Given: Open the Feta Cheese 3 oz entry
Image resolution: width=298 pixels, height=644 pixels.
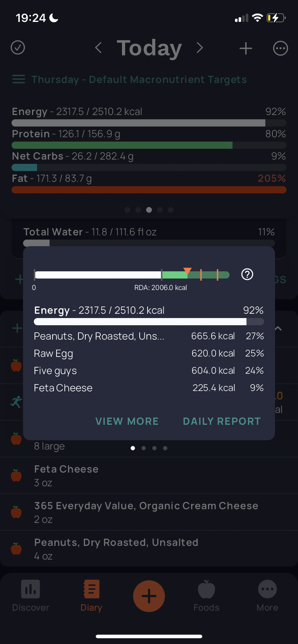Looking at the screenshot, I should click(149, 475).
